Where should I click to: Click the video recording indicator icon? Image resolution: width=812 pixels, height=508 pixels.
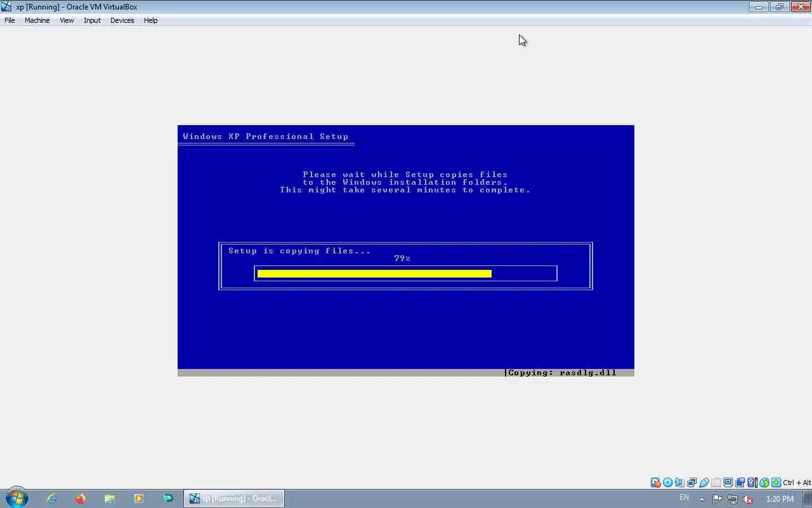click(x=740, y=483)
